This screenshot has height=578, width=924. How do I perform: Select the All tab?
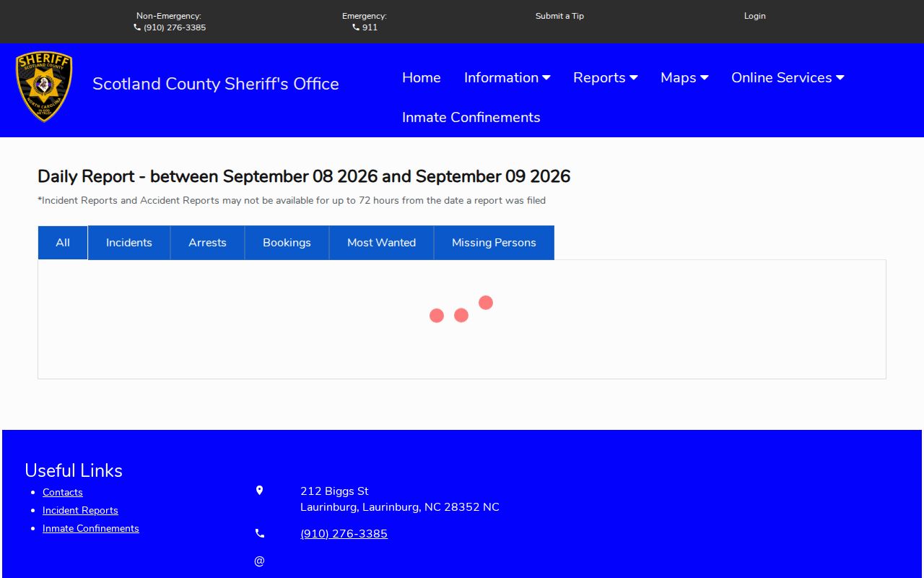[x=63, y=243]
